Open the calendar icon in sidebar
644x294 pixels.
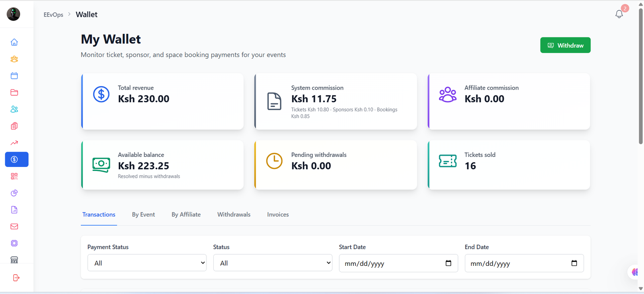[x=14, y=76]
